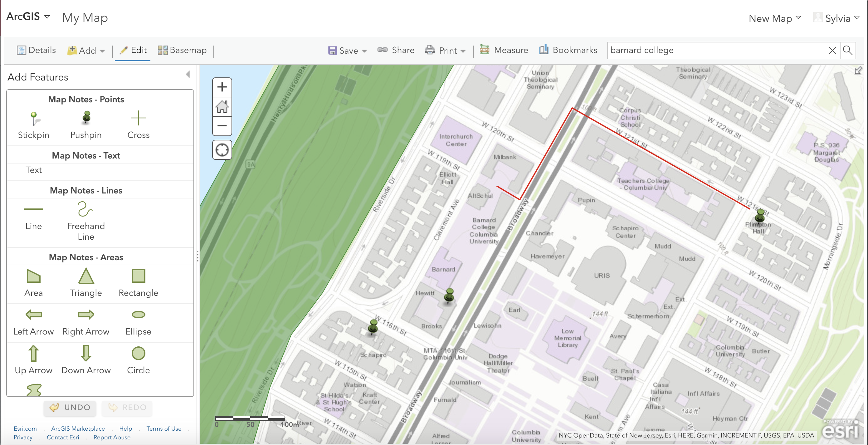Open the Terms of Use link
Viewport: 868px width, 445px height.
click(164, 428)
